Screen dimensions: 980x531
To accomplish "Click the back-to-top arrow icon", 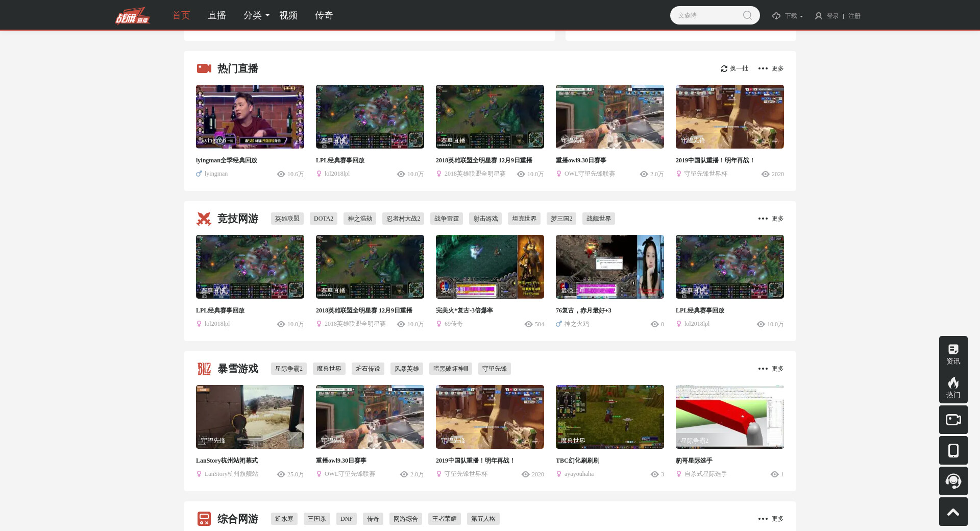I will point(953,512).
